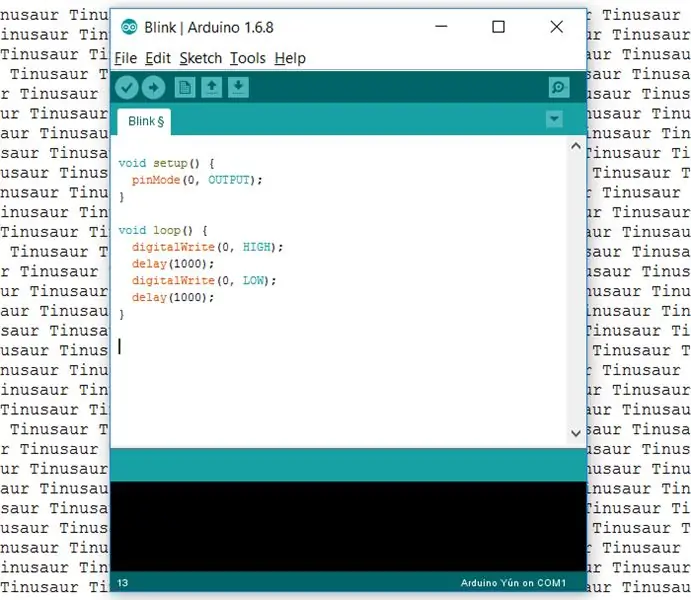
Task: Click the 'pinMode(0, OUTPUT);' line
Action: tap(197, 180)
